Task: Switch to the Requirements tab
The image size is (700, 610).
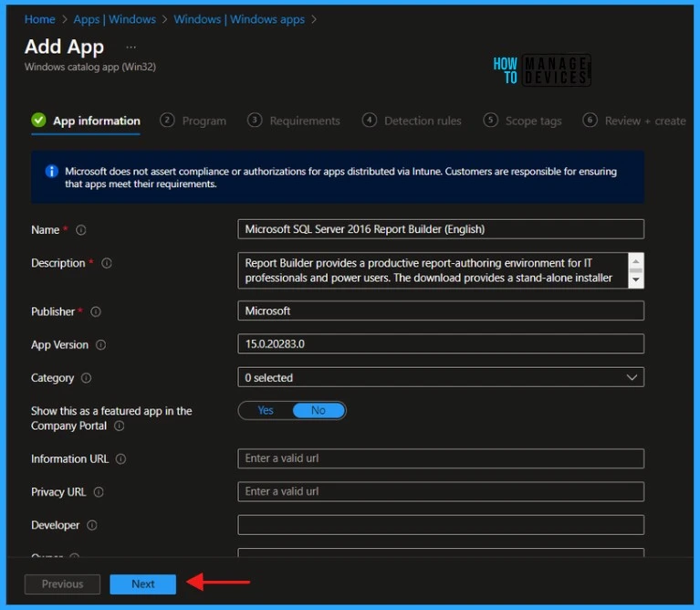Action: click(294, 121)
